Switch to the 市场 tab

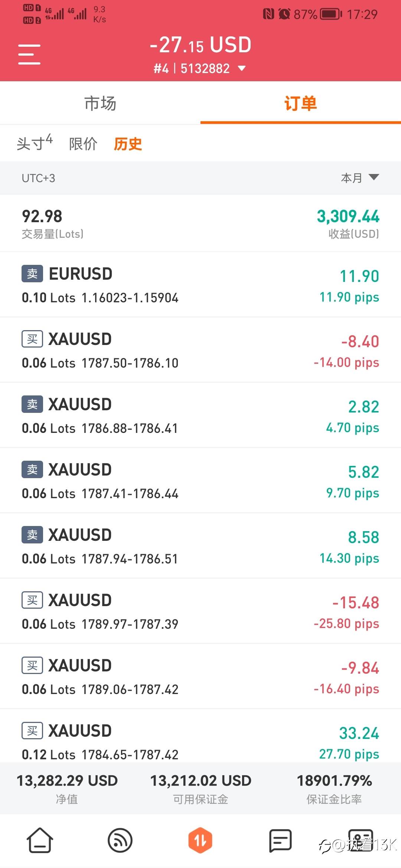pos(100,103)
